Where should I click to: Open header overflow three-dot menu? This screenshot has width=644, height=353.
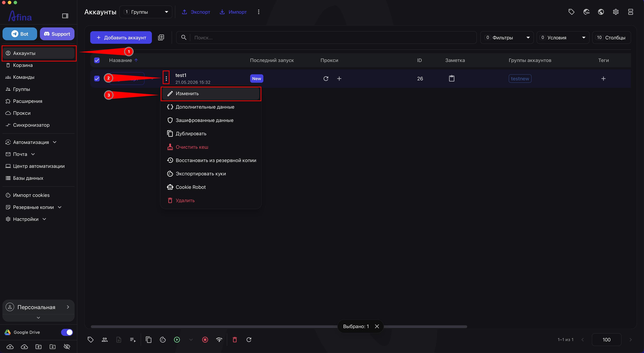tap(259, 12)
